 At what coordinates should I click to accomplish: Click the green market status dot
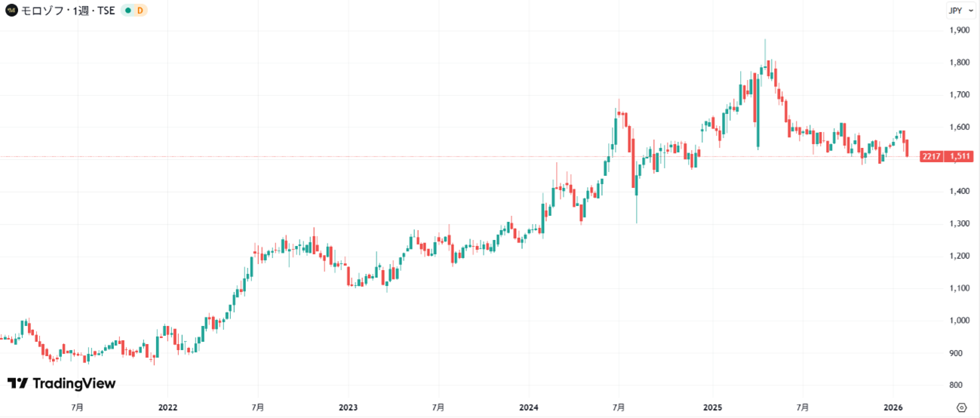(127, 11)
